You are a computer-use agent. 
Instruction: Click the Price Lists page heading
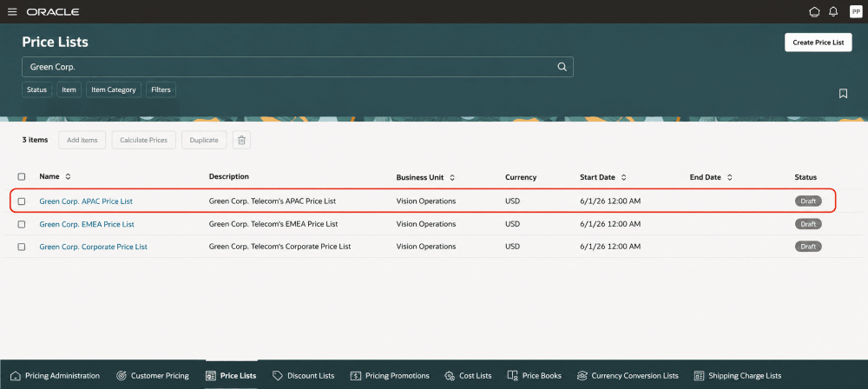tap(55, 43)
